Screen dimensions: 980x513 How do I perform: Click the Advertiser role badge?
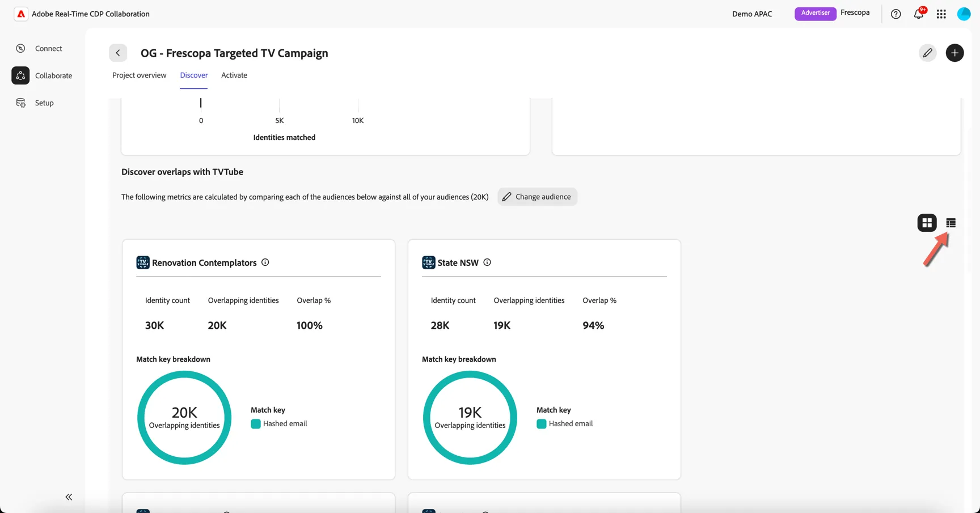[x=815, y=13]
